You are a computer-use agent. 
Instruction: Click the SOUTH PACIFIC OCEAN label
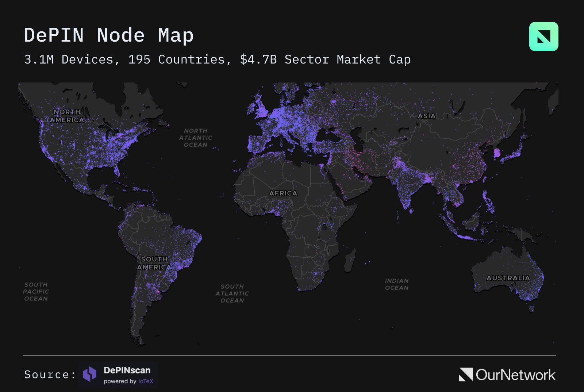[36, 291]
